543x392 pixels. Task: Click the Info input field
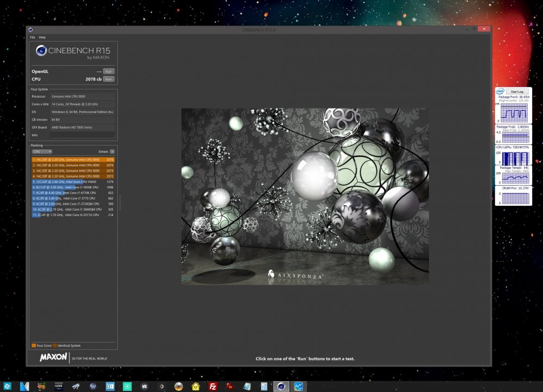83,135
